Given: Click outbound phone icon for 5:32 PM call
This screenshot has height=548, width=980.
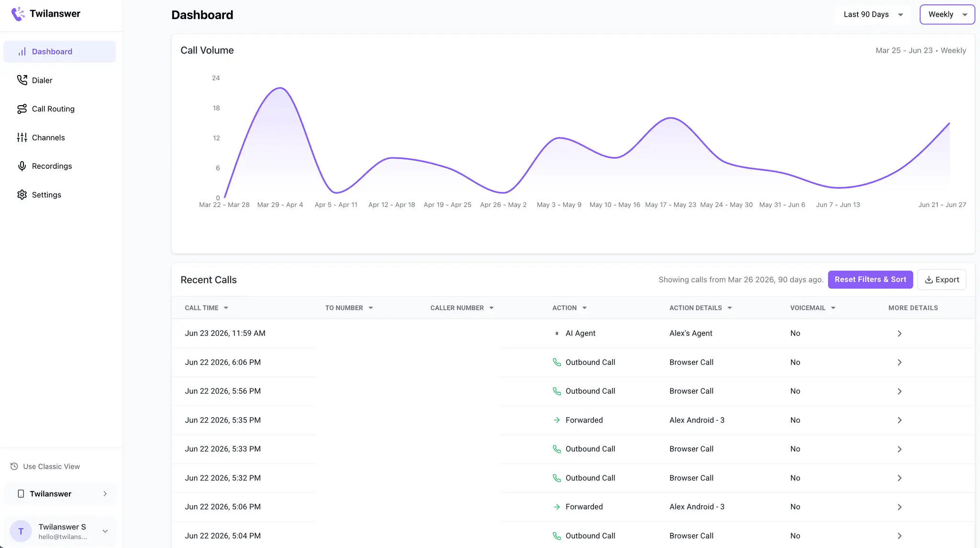Looking at the screenshot, I should click(x=557, y=478).
